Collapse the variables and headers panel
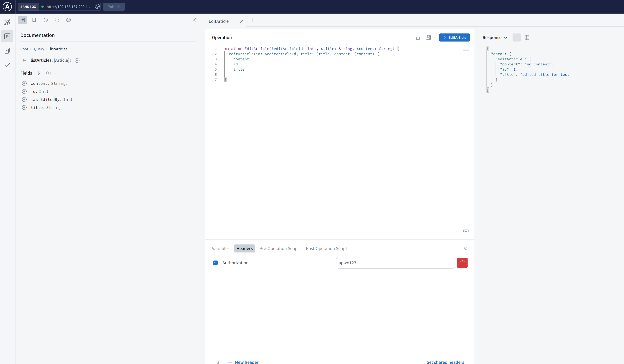 (465, 248)
